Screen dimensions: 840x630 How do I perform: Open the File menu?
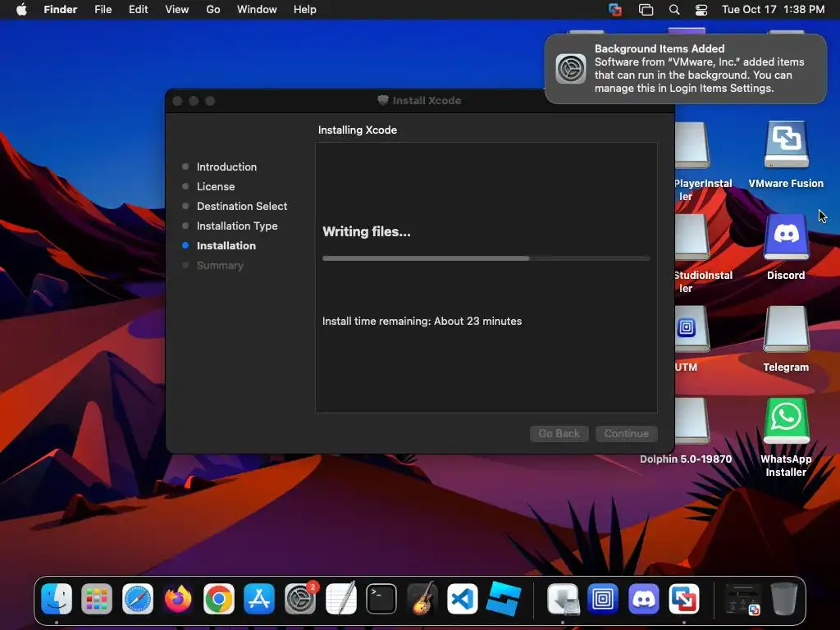click(x=103, y=10)
